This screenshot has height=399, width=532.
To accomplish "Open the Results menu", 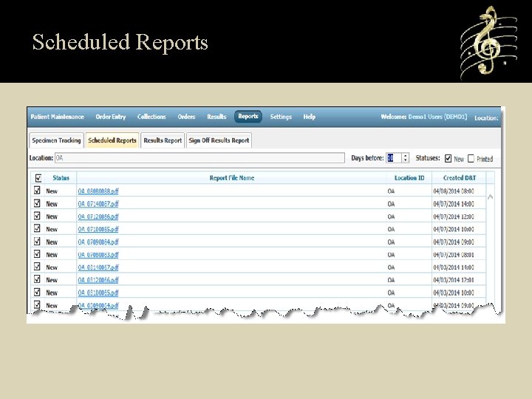I will [x=216, y=117].
